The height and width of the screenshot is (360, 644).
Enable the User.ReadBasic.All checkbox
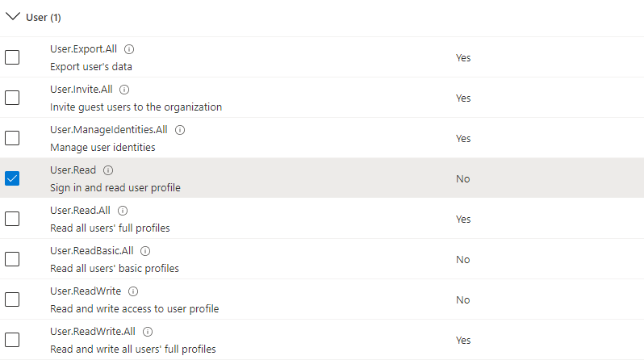click(12, 259)
